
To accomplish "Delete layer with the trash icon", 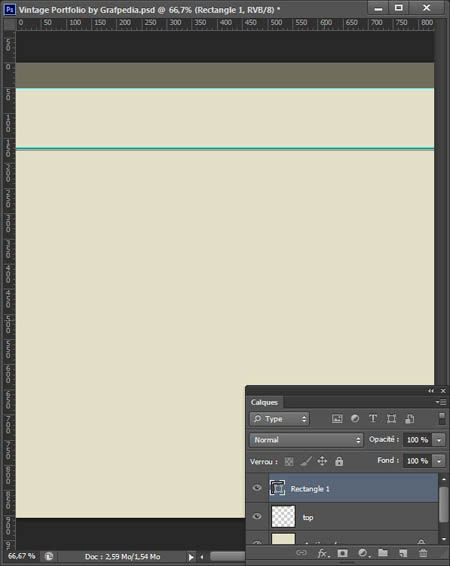I will 423,553.
